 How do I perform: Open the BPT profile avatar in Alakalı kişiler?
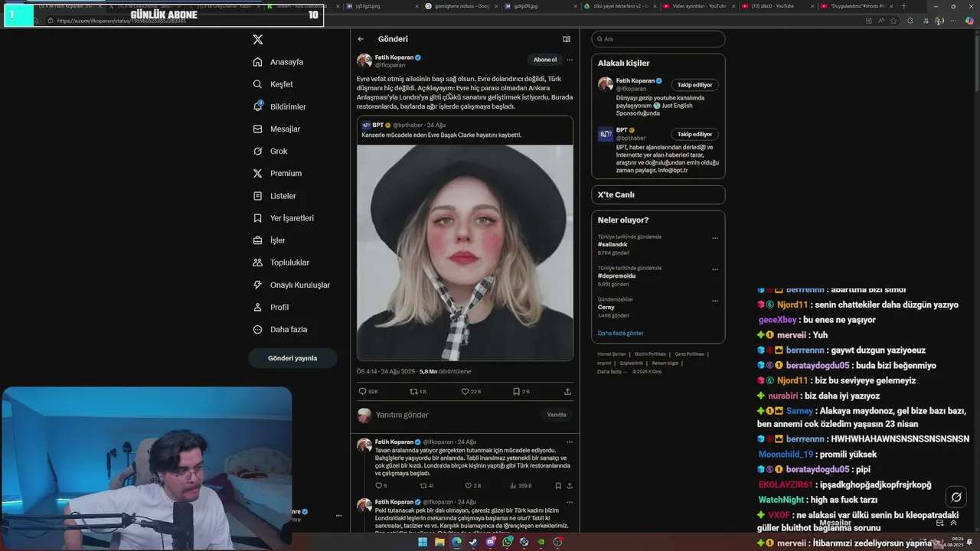[606, 134]
